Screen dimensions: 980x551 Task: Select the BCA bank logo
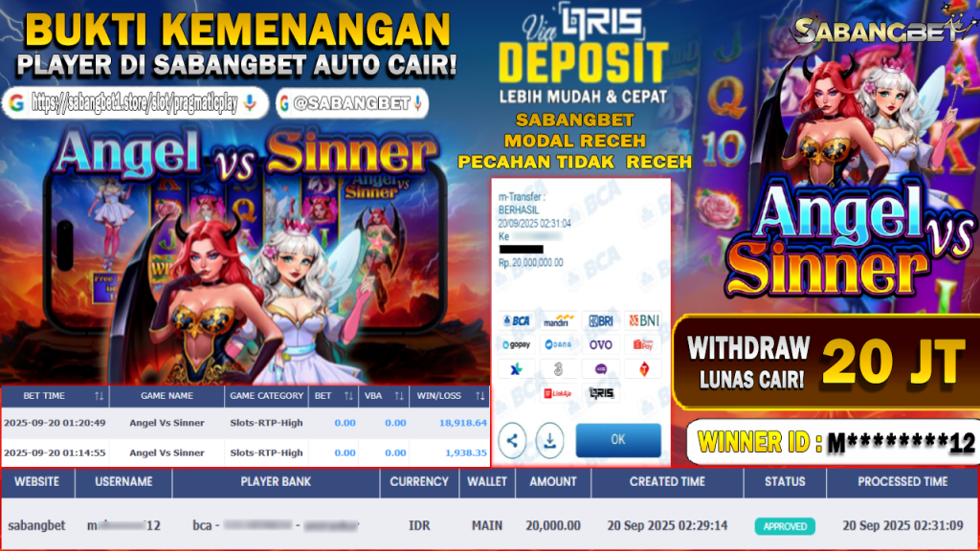click(517, 321)
